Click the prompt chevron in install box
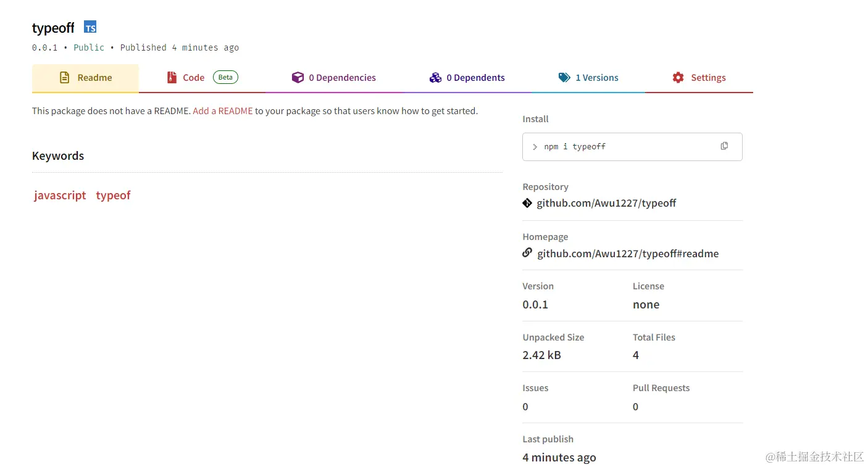Screen dimensions: 868x467 (x=535, y=147)
